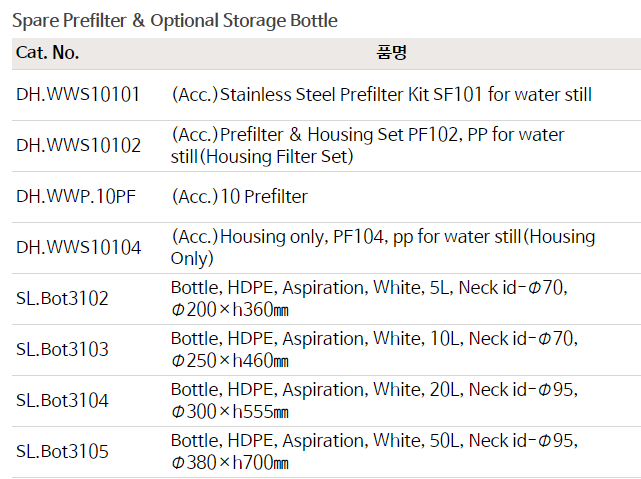The height and width of the screenshot is (479, 641).
Task: Select catalog number DH.WWS10102
Action: pos(78,146)
